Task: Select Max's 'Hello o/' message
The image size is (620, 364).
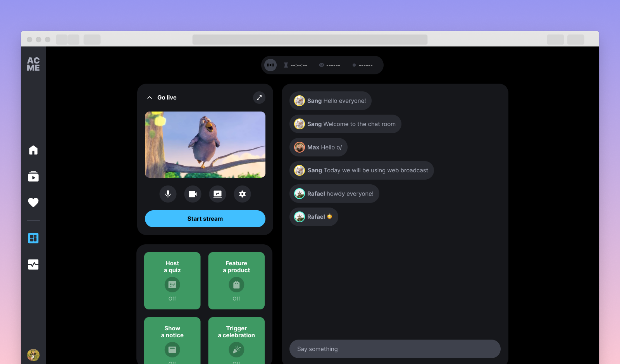Action: [x=319, y=147]
